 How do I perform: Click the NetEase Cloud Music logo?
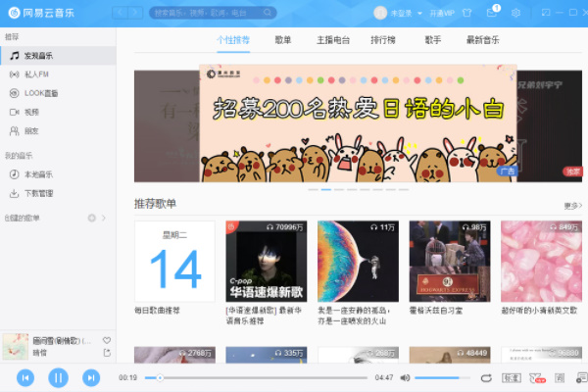41,13
